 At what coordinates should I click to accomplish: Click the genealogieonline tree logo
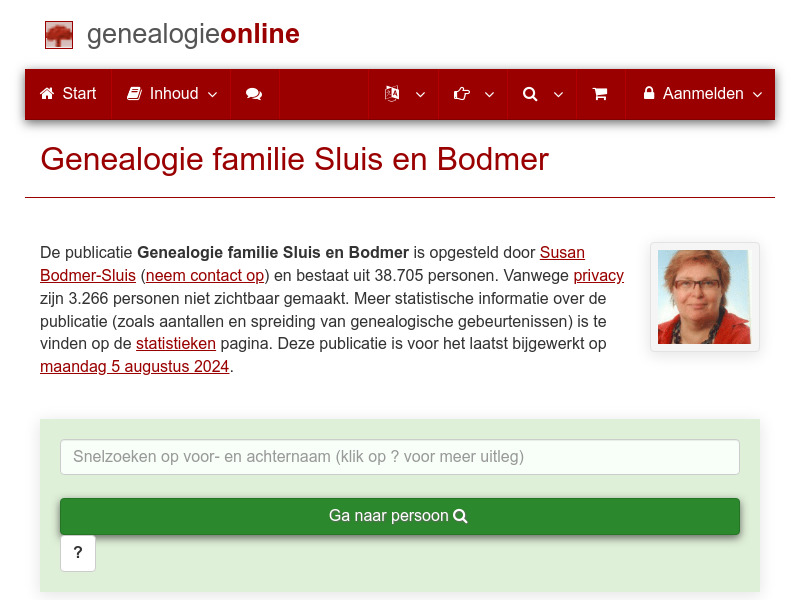click(x=59, y=34)
